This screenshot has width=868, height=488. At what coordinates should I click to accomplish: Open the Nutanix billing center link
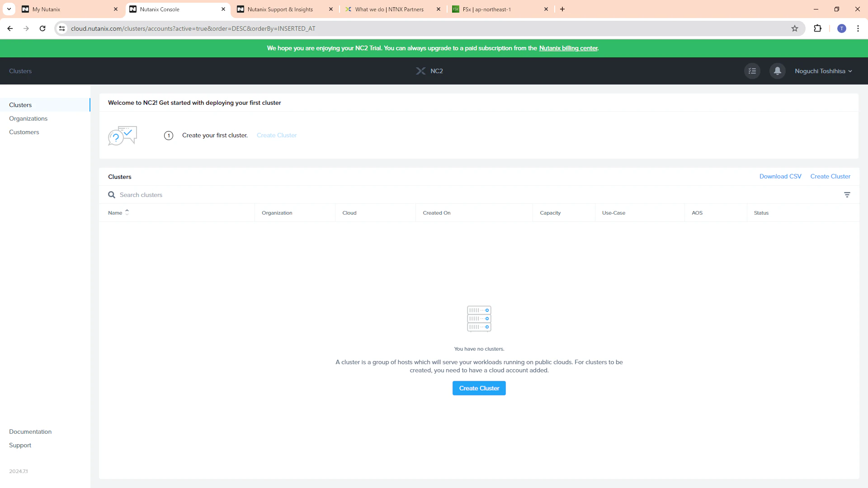[568, 48]
